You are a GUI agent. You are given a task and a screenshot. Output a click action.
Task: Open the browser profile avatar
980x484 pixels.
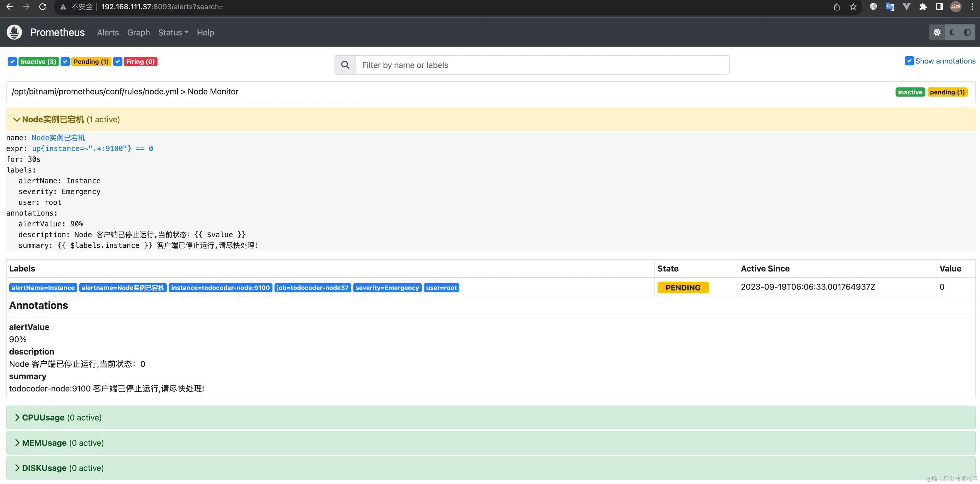click(956, 7)
